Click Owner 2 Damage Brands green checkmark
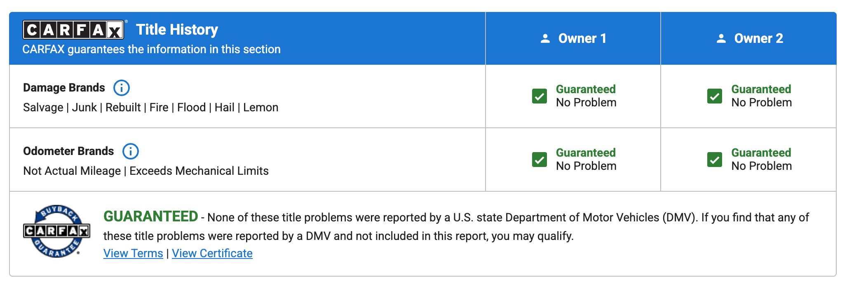This screenshot has width=868, height=296. (715, 96)
